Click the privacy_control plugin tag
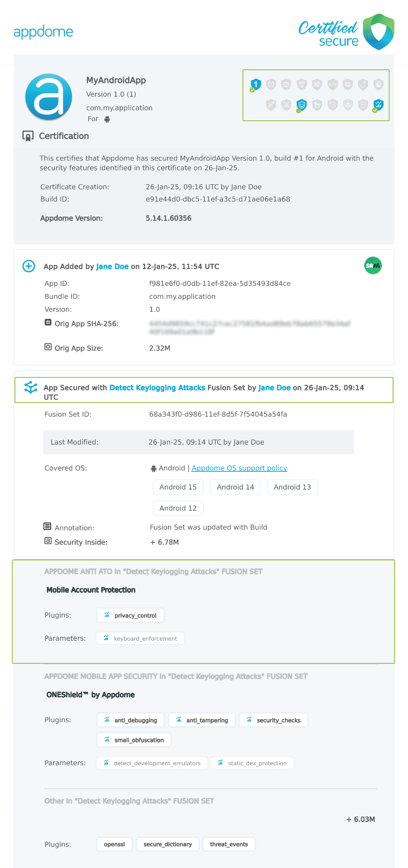This screenshot has width=408, height=868. [x=130, y=615]
